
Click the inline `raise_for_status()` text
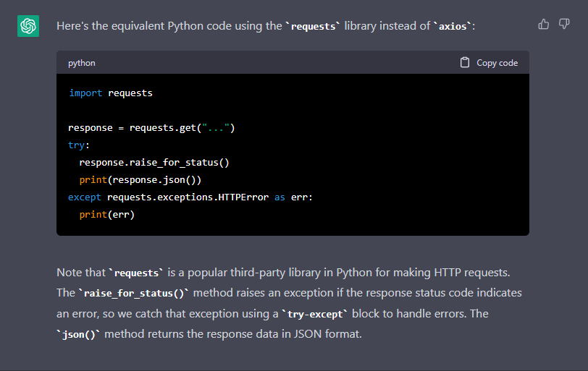(133, 293)
